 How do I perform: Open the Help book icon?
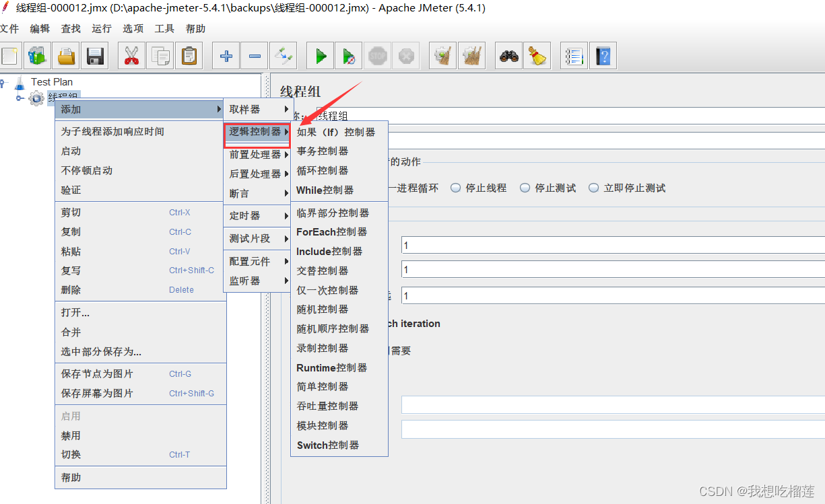click(603, 56)
